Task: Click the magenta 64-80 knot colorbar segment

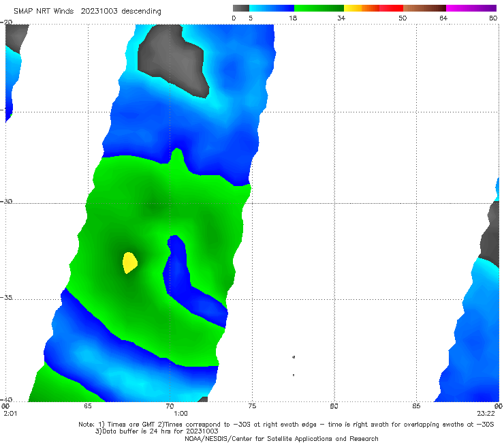Action: point(471,8)
